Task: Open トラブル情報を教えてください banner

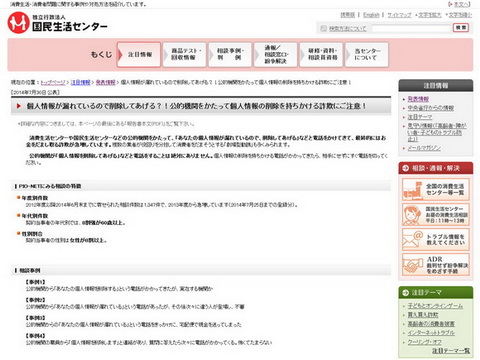Action: pos(436,239)
